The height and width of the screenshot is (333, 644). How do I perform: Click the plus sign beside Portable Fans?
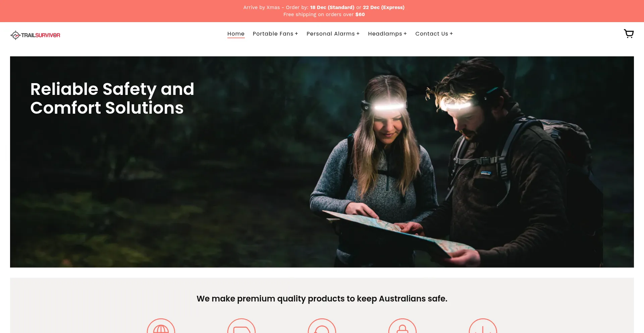[296, 34]
